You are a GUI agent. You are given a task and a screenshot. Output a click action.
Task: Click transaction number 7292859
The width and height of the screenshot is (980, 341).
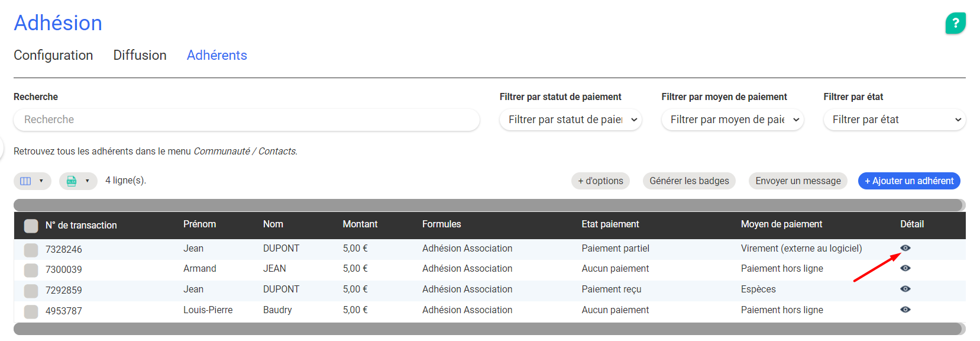[x=64, y=291]
